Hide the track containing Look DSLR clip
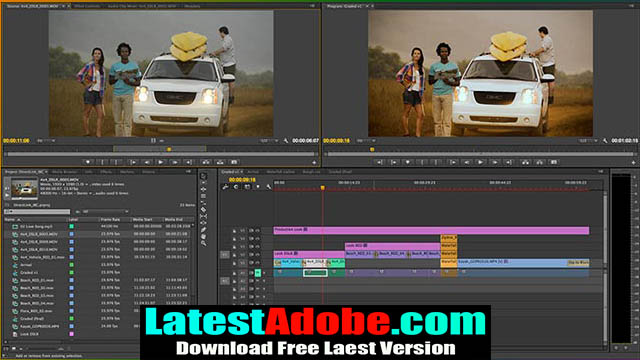The width and height of the screenshot is (640, 360). pyautogui.click(x=258, y=255)
